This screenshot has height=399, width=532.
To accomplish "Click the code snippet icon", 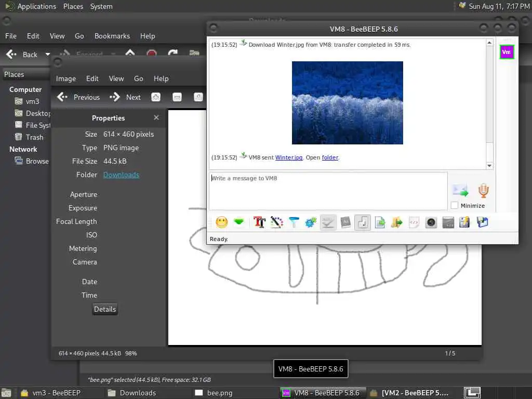I will tap(414, 222).
